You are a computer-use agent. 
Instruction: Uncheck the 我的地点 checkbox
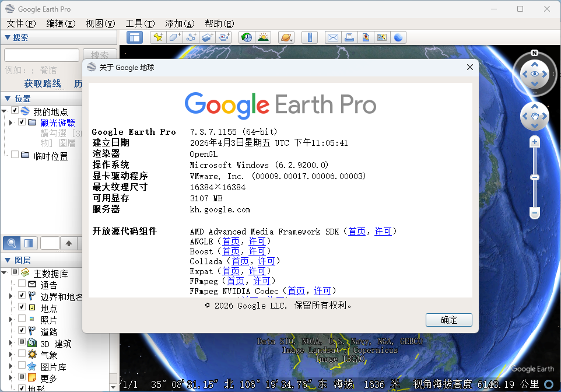click(15, 110)
